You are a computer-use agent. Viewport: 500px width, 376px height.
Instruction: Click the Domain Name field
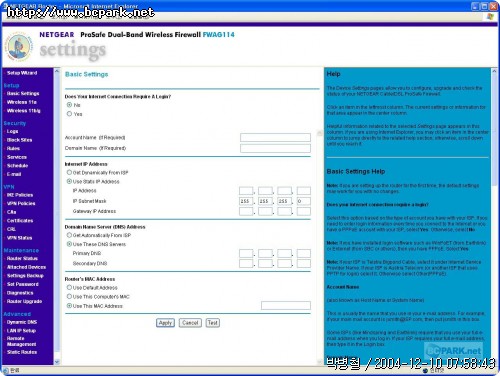point(275,148)
